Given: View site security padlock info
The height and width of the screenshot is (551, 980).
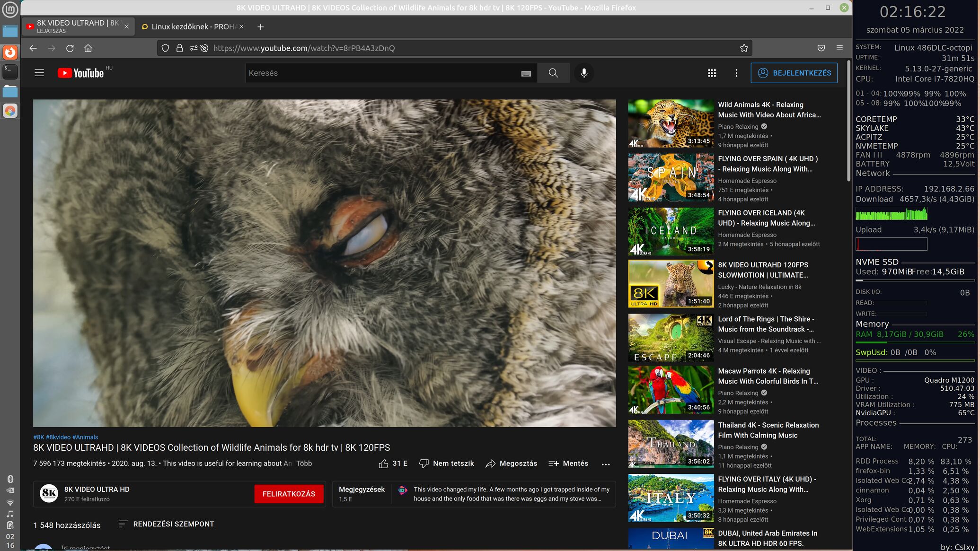Looking at the screenshot, I should point(179,48).
